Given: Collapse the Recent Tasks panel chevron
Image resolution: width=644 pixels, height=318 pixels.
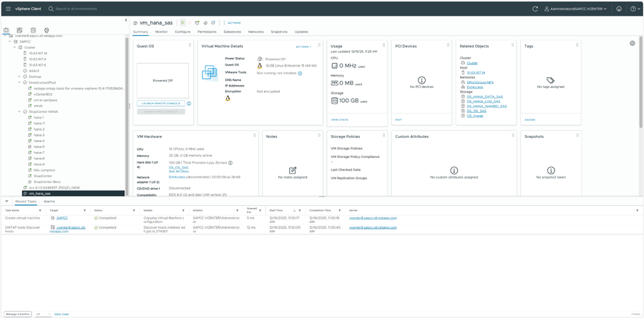Looking at the screenshot, I should click(x=6, y=201).
